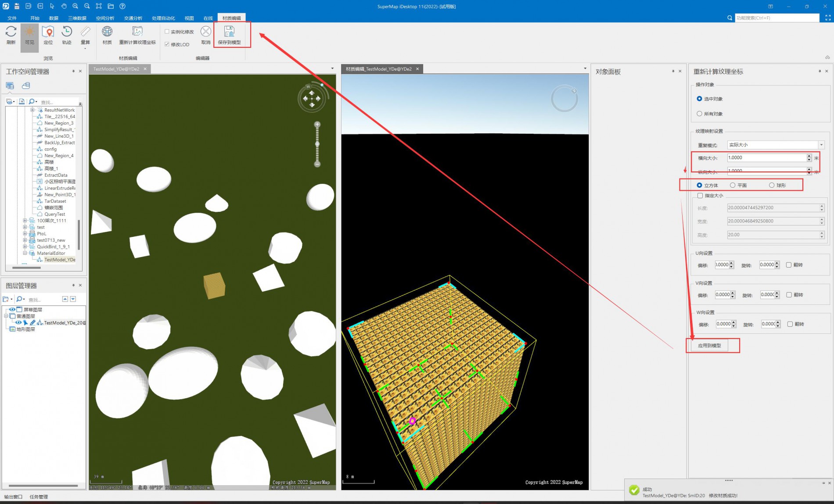Click the layer move-down arrow button
The width and height of the screenshot is (834, 504).
tap(73, 299)
